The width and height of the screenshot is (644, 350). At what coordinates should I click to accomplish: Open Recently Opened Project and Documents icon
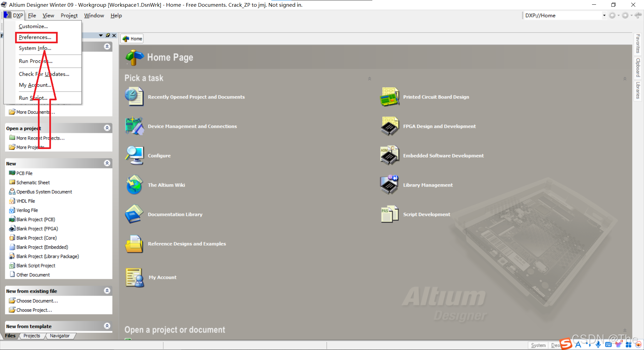134,97
